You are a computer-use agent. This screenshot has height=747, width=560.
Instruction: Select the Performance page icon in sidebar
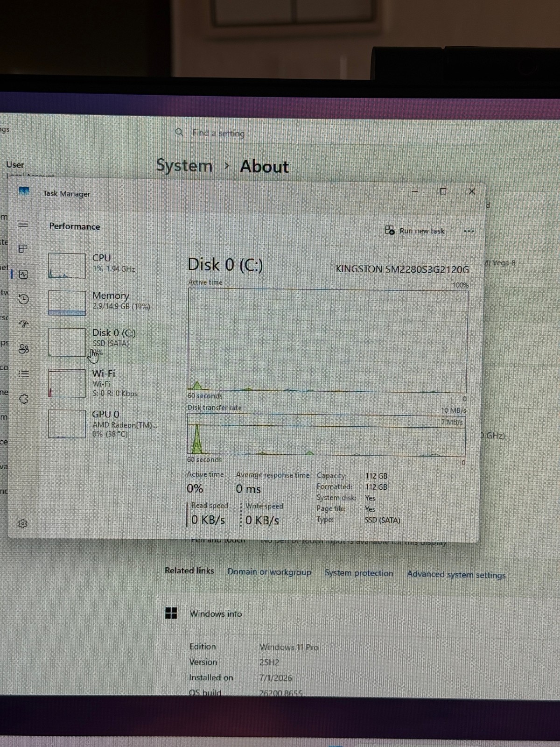coord(23,274)
